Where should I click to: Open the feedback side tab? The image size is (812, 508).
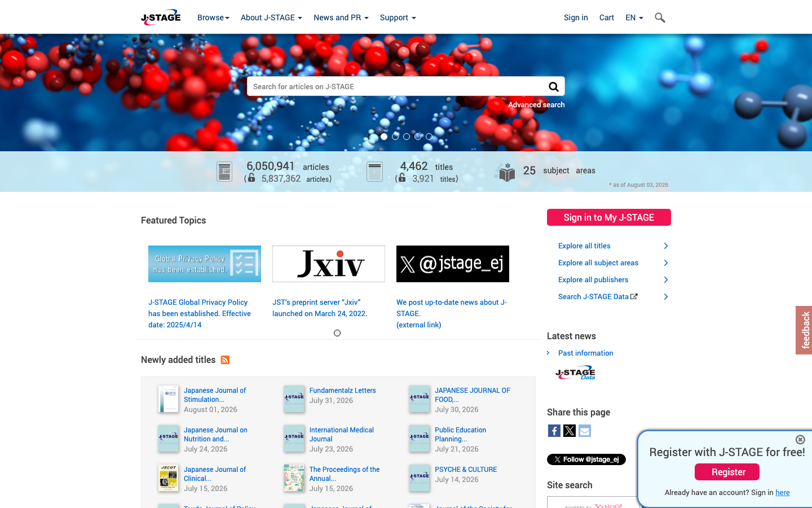tap(804, 330)
